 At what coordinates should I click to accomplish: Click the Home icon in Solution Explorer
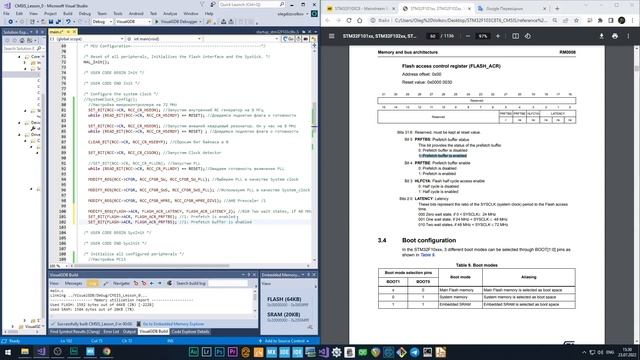tap(22, 40)
